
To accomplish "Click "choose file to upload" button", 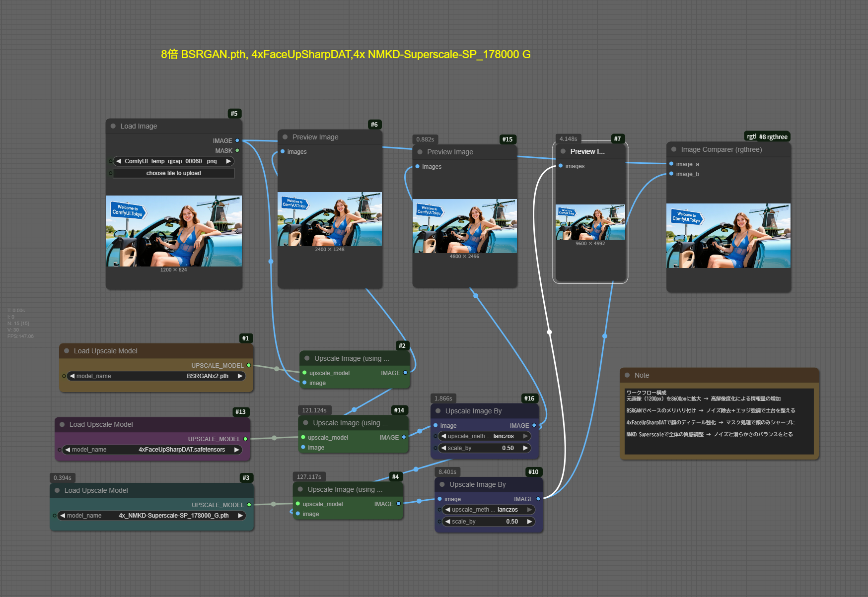I will coord(173,173).
